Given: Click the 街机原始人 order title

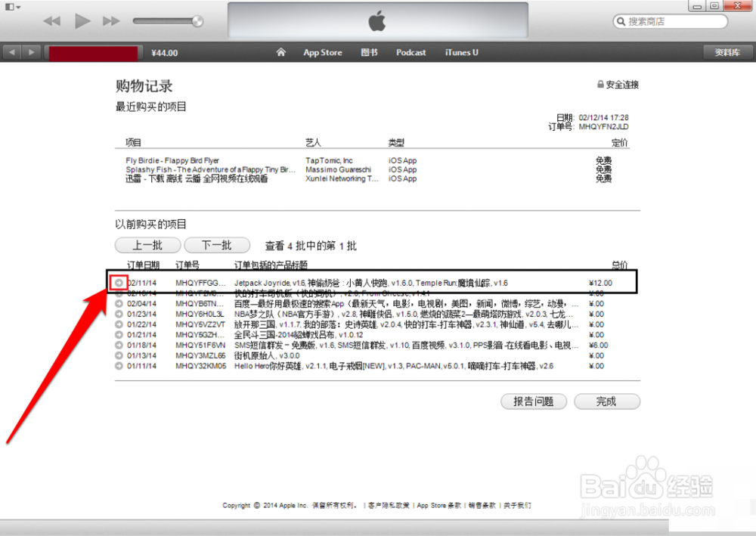Looking at the screenshot, I should click(x=267, y=356).
